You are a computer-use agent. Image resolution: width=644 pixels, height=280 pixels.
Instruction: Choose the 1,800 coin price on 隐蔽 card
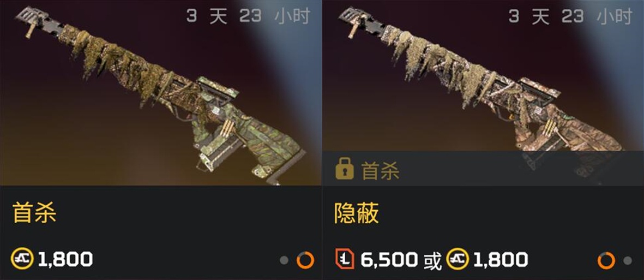487,259
